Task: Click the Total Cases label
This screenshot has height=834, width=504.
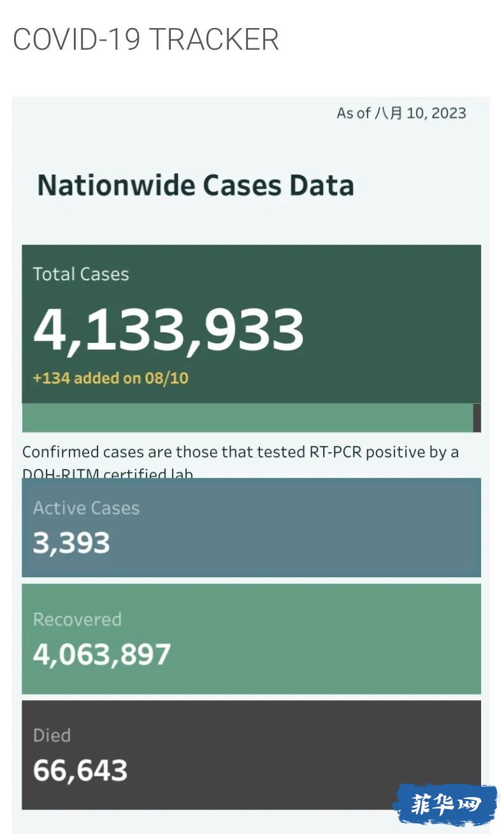Action: point(81,274)
